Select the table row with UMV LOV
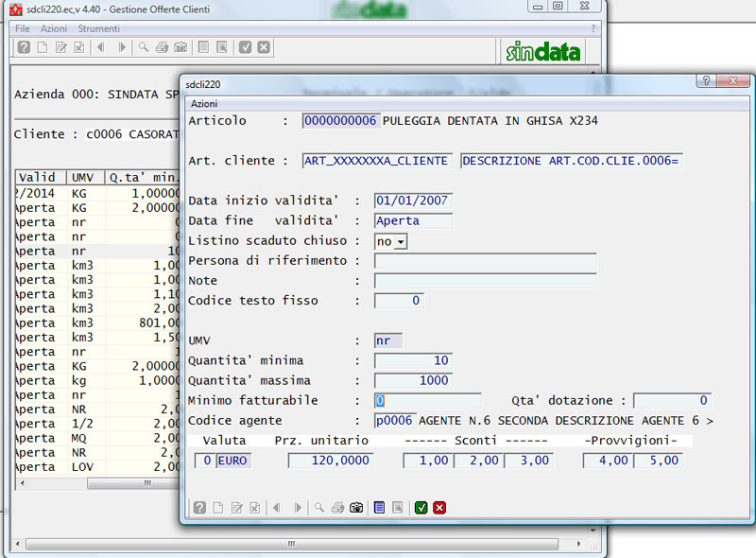The width and height of the screenshot is (756, 558). click(97, 467)
